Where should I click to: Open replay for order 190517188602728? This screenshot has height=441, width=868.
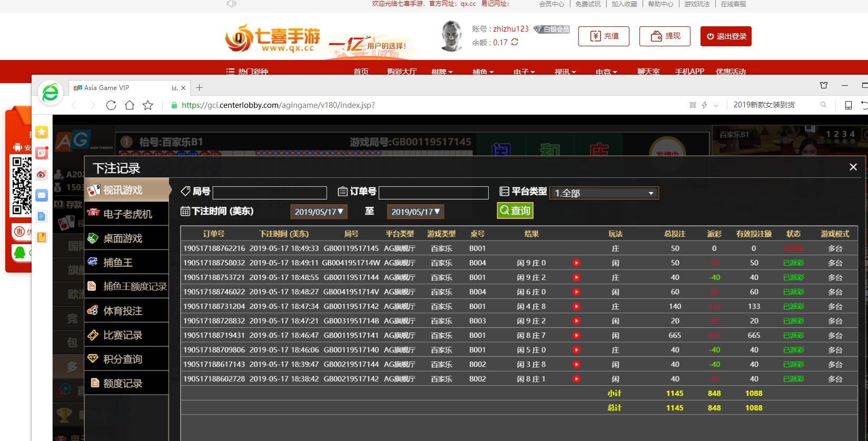[x=576, y=379]
